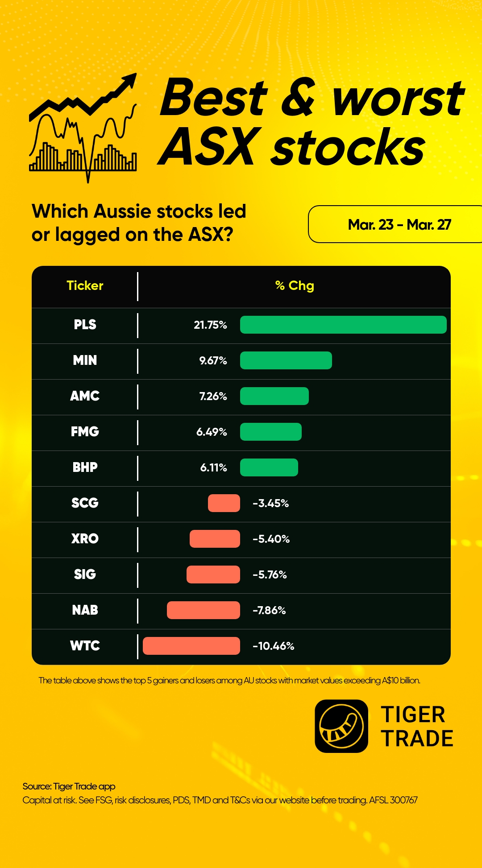Viewport: 482px width, 868px height.
Task: Click the Tiger Trade logo icon
Action: tap(341, 726)
